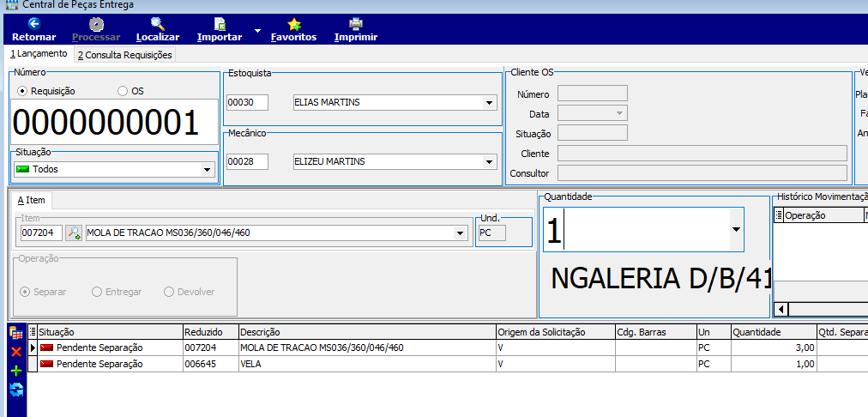This screenshot has width=868, height=417.
Task: Click the blue refresh arrows icon
Action: [16, 390]
